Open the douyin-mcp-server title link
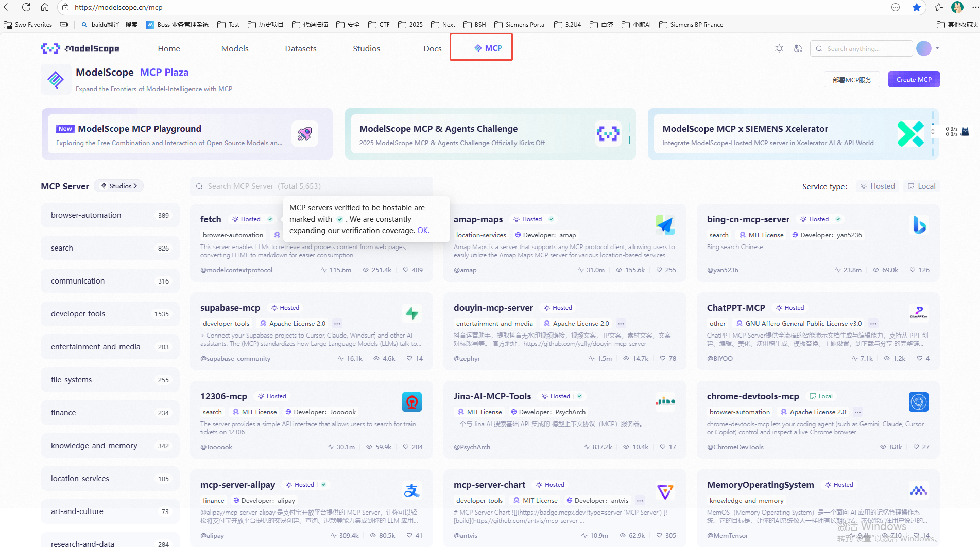The width and height of the screenshot is (980, 547). pyautogui.click(x=493, y=307)
